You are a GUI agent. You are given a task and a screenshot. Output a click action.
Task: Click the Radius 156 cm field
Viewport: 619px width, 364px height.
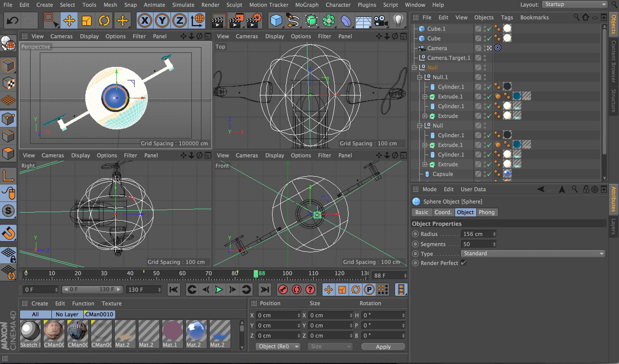[x=478, y=234]
